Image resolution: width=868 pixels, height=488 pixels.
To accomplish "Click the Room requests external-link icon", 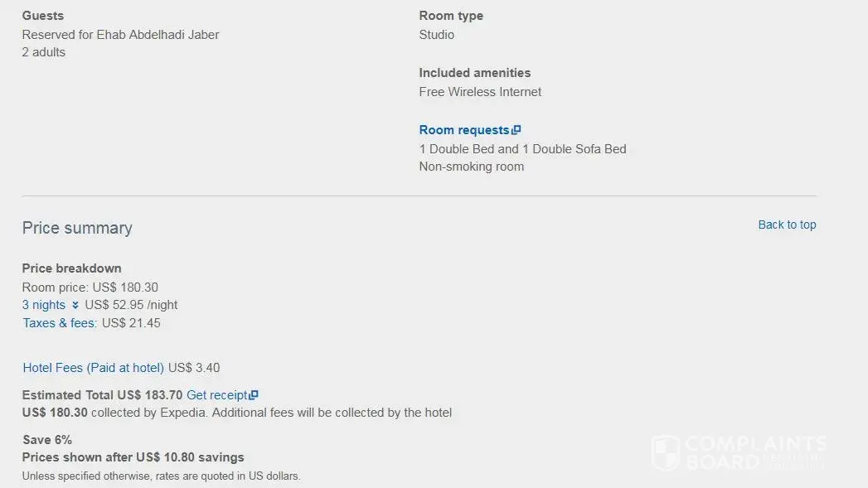I will click(516, 130).
